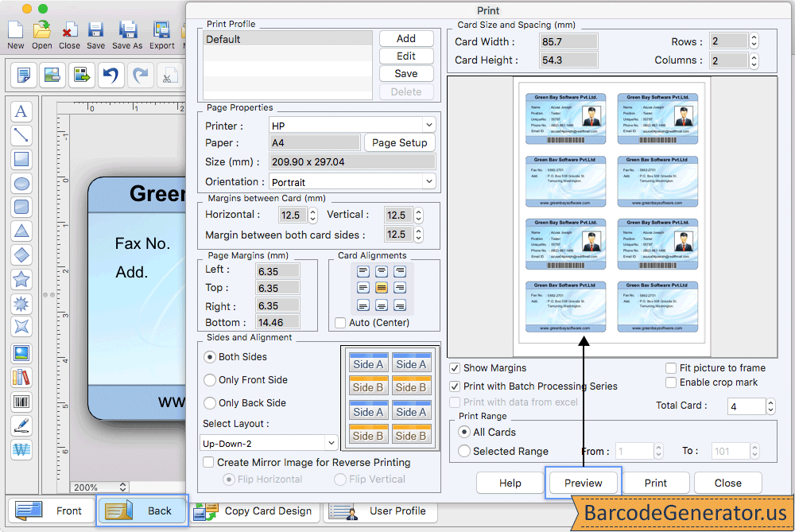The width and height of the screenshot is (795, 532).
Task: Adjust the Horizontal margin stepper
Action: point(312,215)
